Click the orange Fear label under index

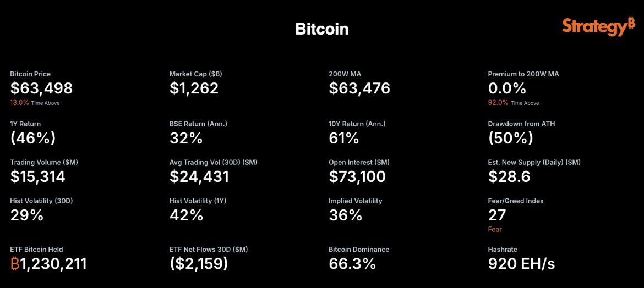(495, 229)
